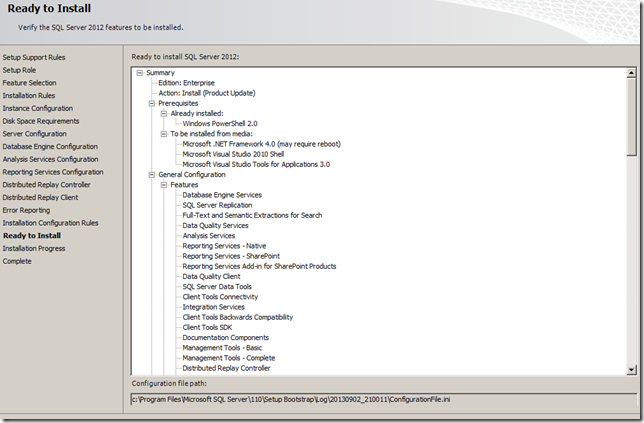Click the scrollbar up arrow
Image resolution: width=644 pixels, height=423 pixels.
click(x=631, y=73)
